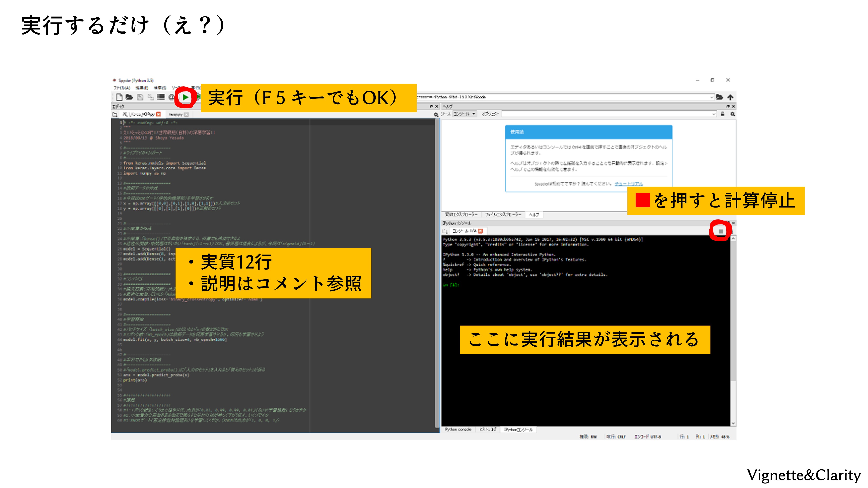Select the IPython console bottom tab
Viewport: 868px width, 488px height.
tap(518, 429)
